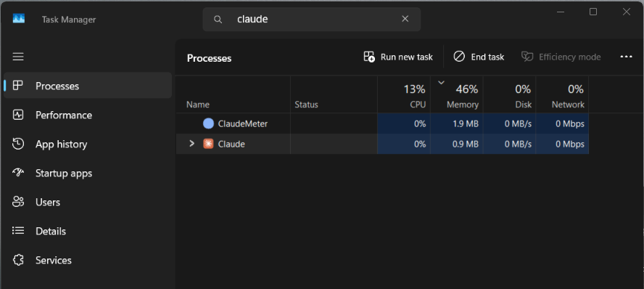Focus the search field containing claude
The height and width of the screenshot is (289, 644).
[311, 20]
